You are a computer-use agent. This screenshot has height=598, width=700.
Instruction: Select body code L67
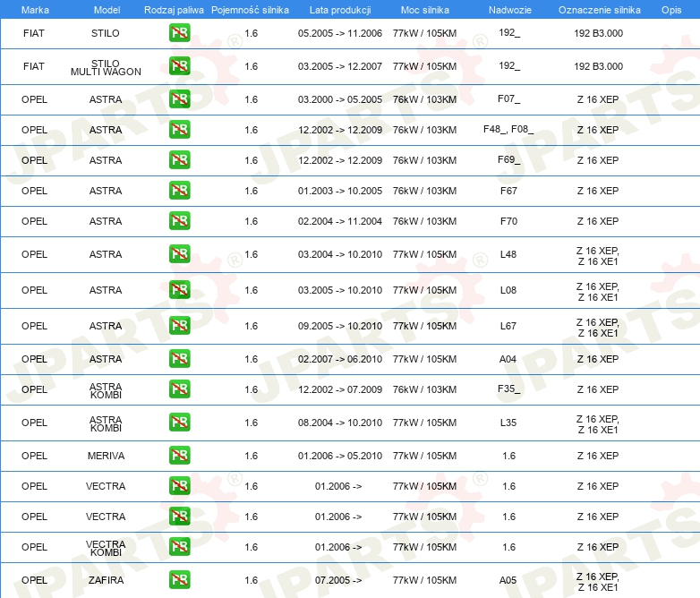(508, 326)
